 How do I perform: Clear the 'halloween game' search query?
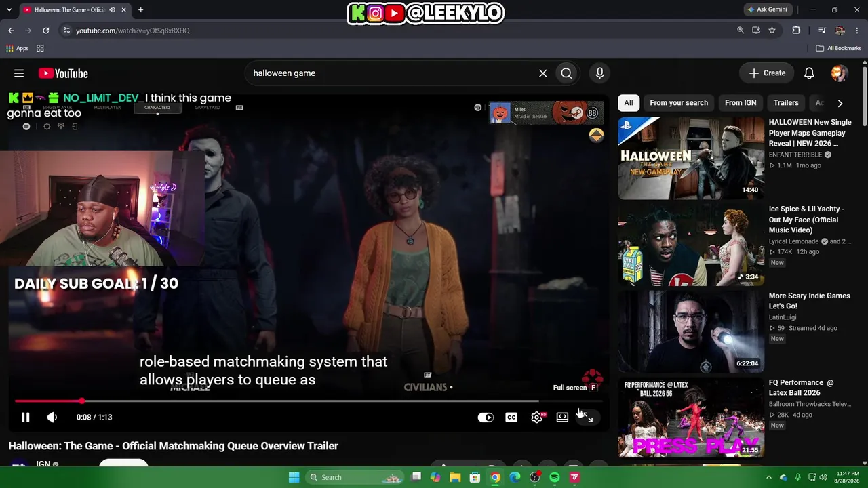(542, 73)
